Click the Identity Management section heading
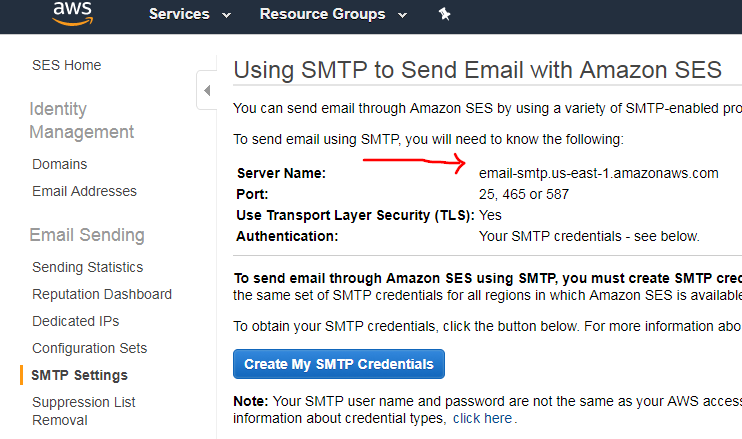Viewport: 742px width, 439px height. pyautogui.click(x=82, y=120)
